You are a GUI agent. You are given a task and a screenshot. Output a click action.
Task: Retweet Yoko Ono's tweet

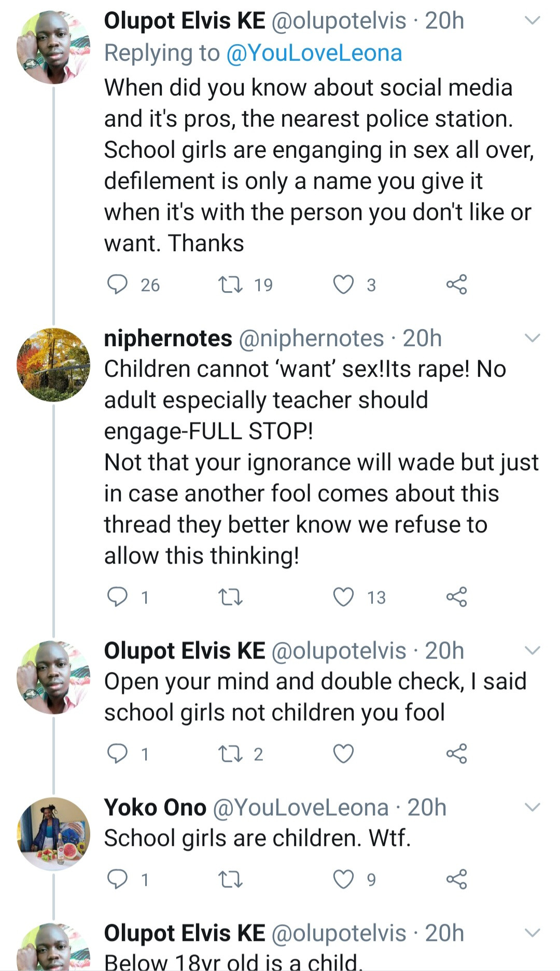[x=230, y=879]
